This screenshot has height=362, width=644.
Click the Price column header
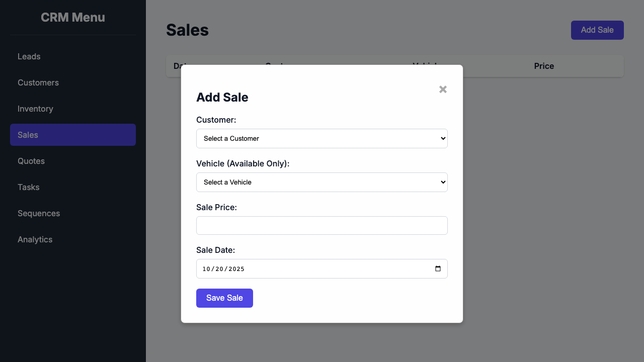click(x=544, y=66)
